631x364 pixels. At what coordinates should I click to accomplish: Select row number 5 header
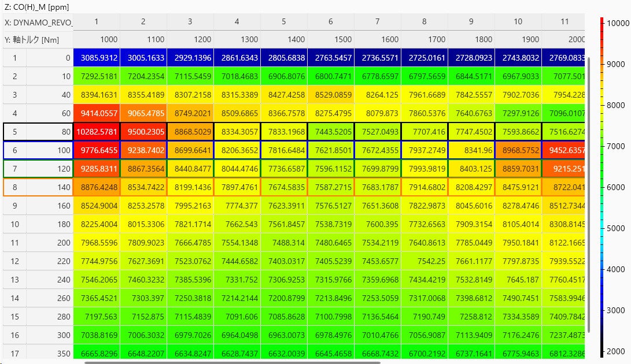[x=14, y=132]
